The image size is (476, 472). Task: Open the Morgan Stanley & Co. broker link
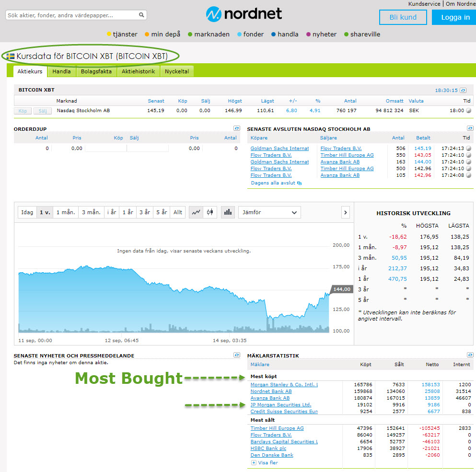tap(284, 385)
